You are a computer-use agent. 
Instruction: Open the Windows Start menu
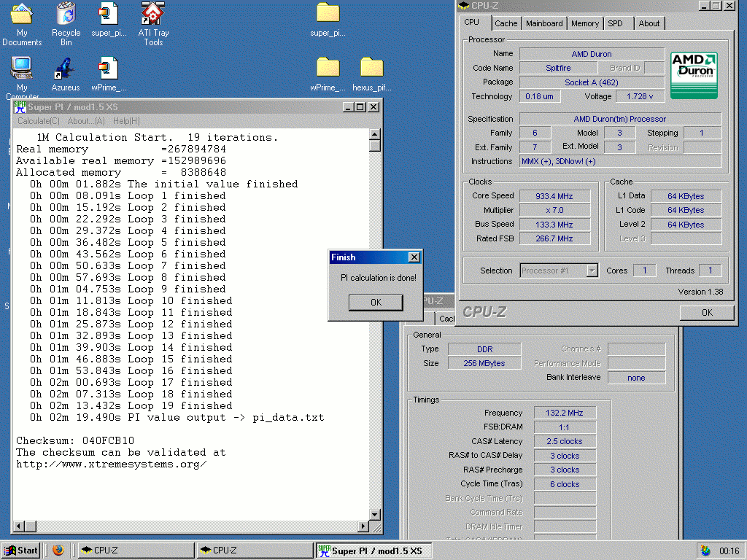pos(21,550)
